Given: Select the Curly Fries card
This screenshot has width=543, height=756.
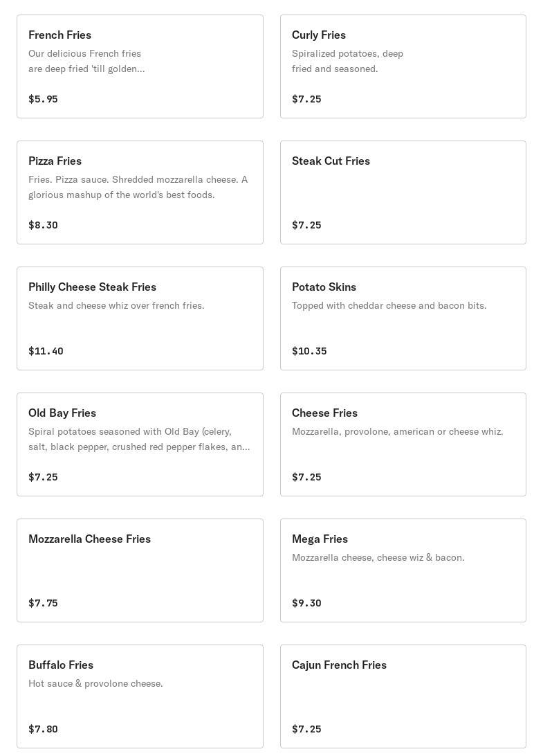Looking at the screenshot, I should pos(403,66).
